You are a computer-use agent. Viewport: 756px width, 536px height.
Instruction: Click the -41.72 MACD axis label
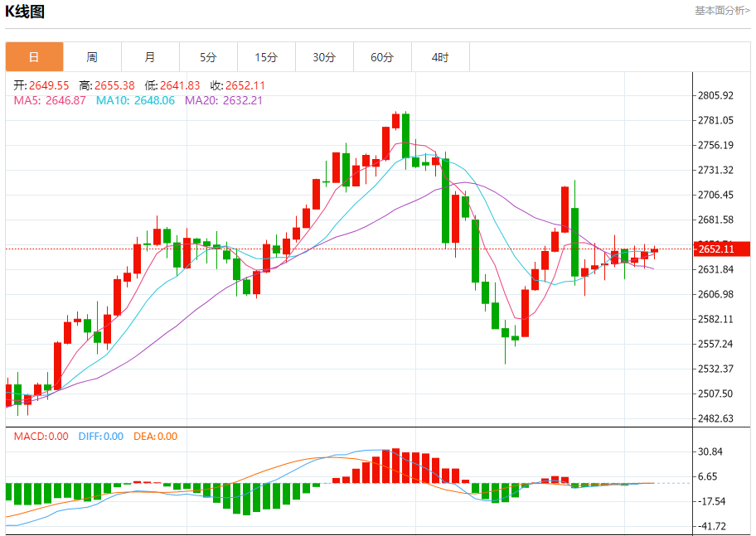point(710,526)
